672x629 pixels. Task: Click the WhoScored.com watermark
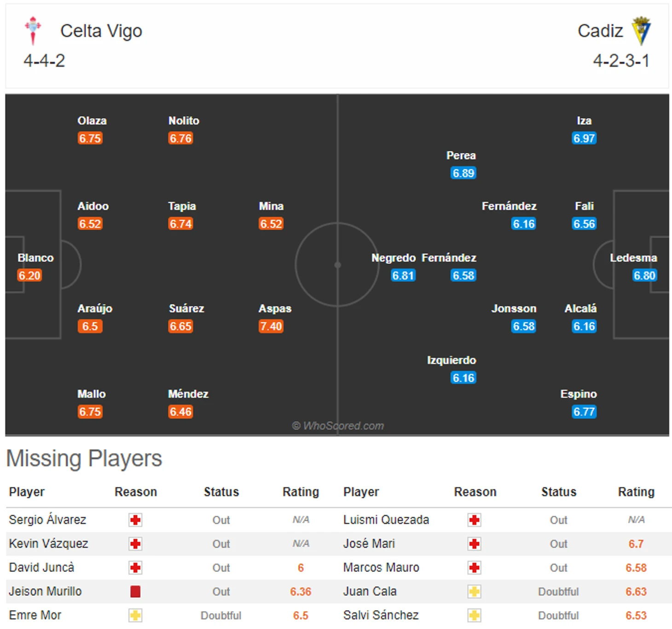point(338,426)
